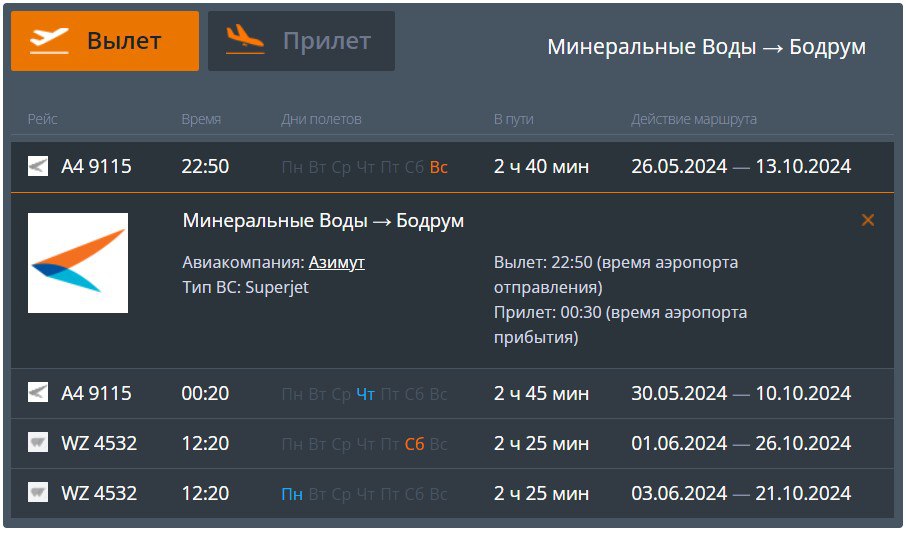Click the Azimuth airline logo image
Screen dimensions: 906x533
(78, 263)
